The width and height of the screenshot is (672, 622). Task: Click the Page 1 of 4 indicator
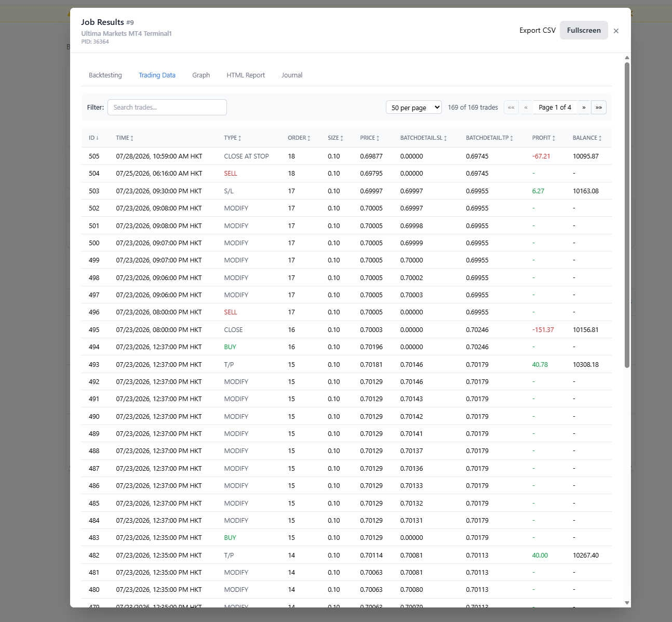pyautogui.click(x=555, y=108)
